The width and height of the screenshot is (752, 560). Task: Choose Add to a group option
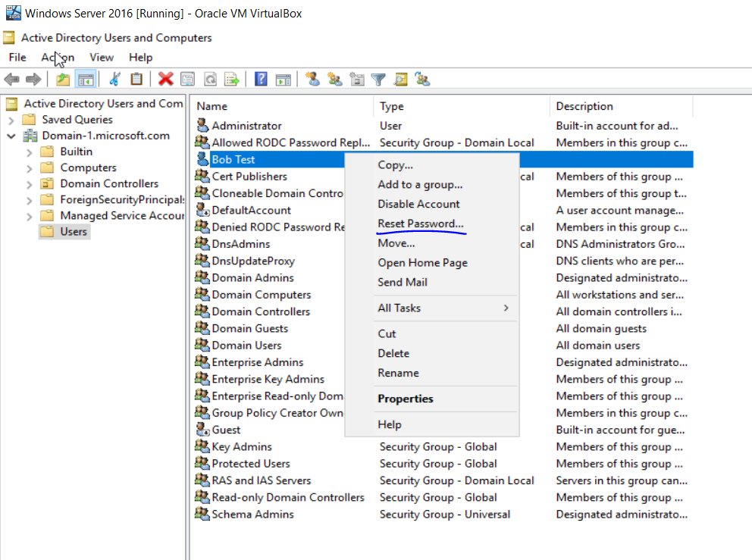coord(420,184)
